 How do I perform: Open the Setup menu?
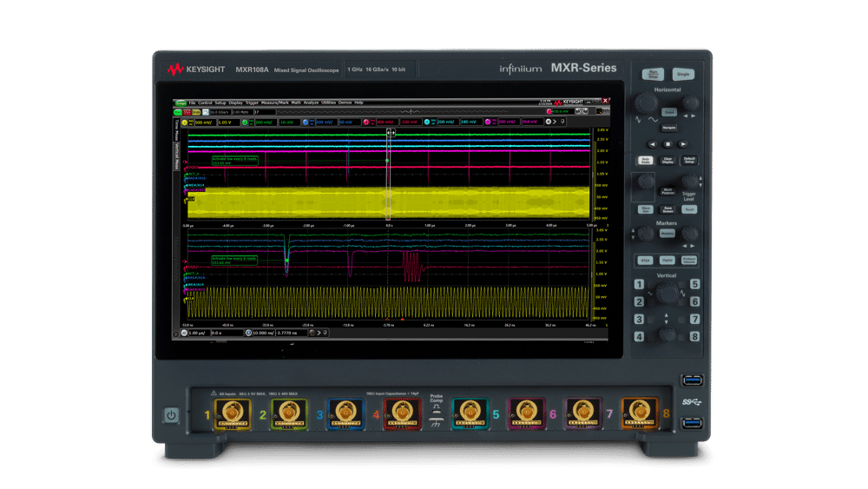[220, 102]
